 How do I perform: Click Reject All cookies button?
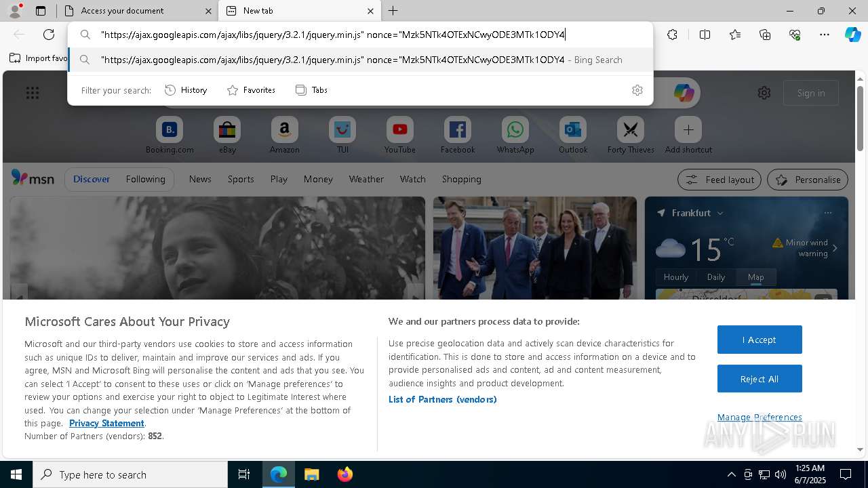tap(759, 379)
